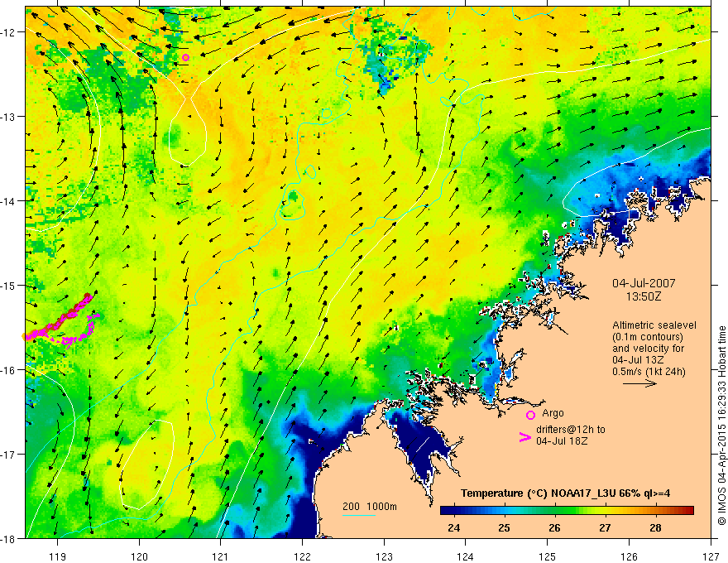
Task: Click the 27 label on temperature scale
Action: tap(605, 527)
